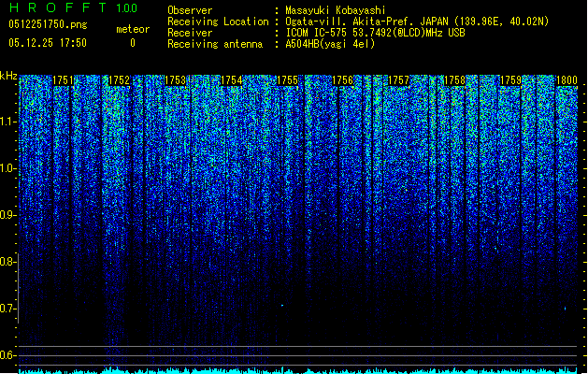Click the 0.6 kHz axis tick label

[7, 355]
